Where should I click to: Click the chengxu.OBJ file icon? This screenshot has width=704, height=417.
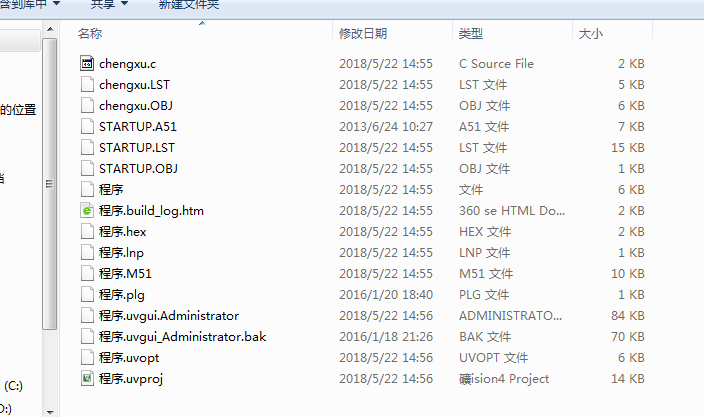click(87, 105)
